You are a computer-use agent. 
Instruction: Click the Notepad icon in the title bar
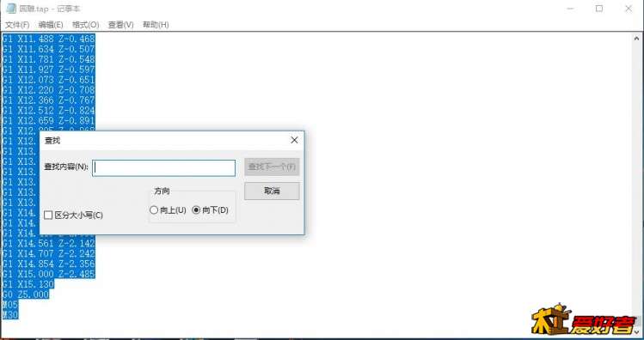pyautogui.click(x=10, y=9)
